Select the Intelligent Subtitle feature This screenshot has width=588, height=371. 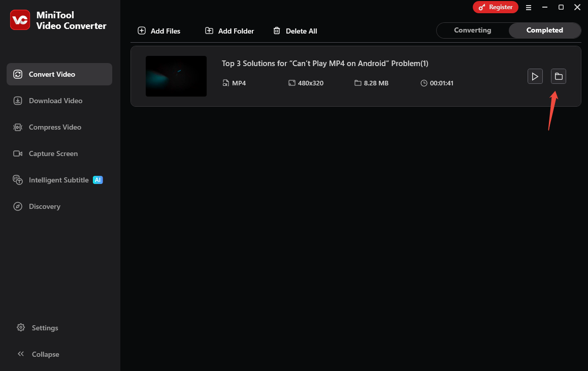[17, 180]
